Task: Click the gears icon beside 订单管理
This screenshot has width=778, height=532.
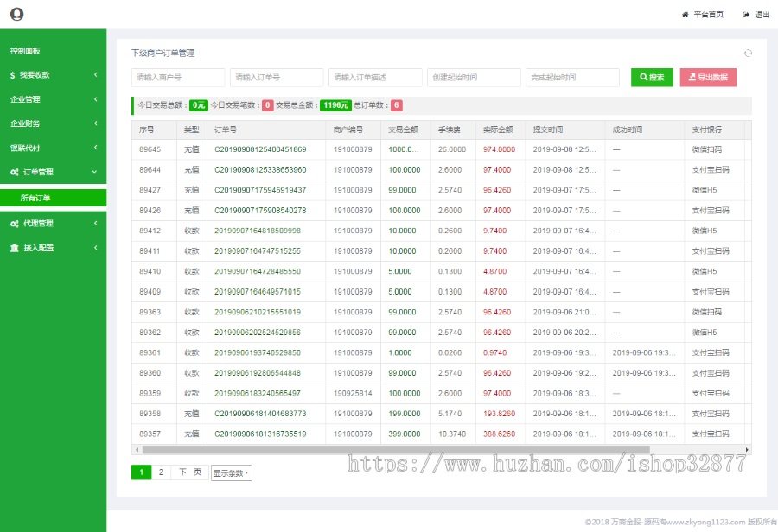Action: 15,172
